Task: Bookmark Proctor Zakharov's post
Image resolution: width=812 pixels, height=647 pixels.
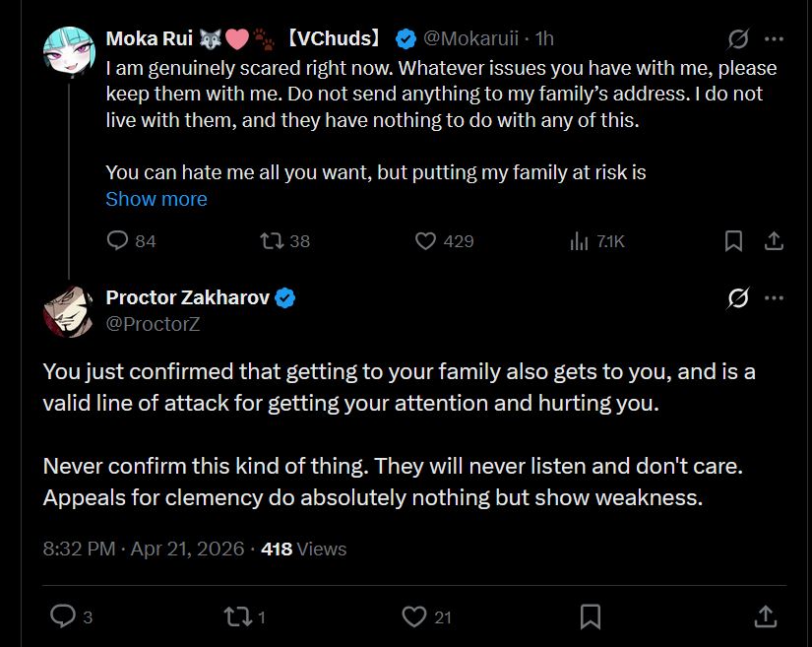Action: click(x=591, y=616)
